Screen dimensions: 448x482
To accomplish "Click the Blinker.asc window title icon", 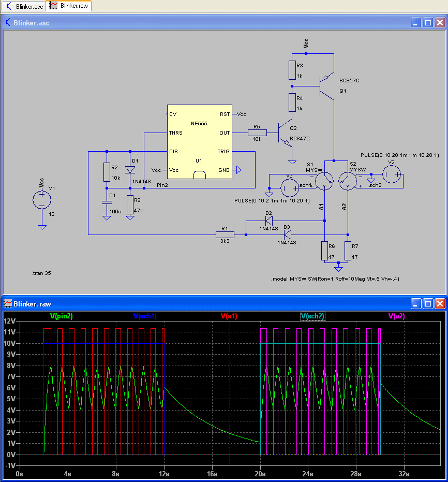I will [x=7, y=23].
